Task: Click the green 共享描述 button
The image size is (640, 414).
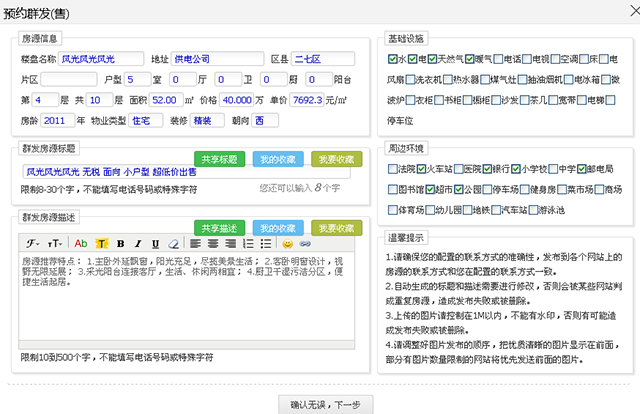Action: point(220,228)
